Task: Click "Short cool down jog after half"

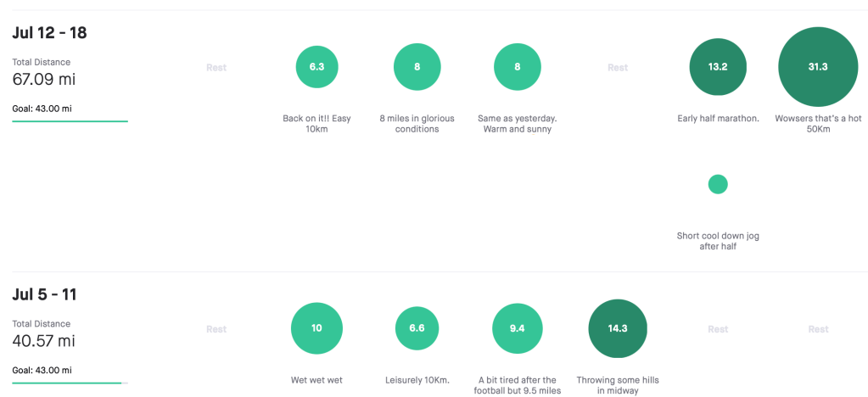Action: [718, 241]
